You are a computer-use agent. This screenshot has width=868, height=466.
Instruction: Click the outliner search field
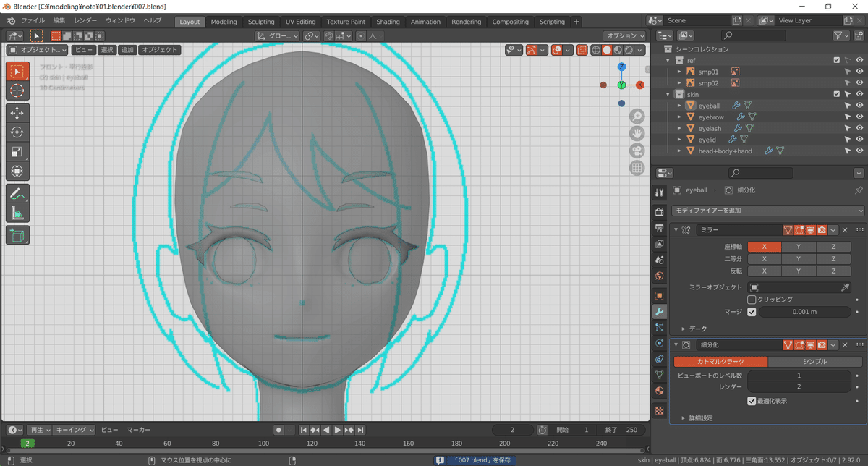click(753, 35)
